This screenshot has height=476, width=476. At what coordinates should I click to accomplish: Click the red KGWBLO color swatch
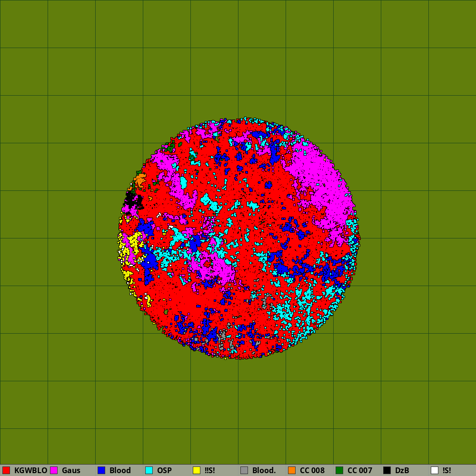click(x=6, y=470)
